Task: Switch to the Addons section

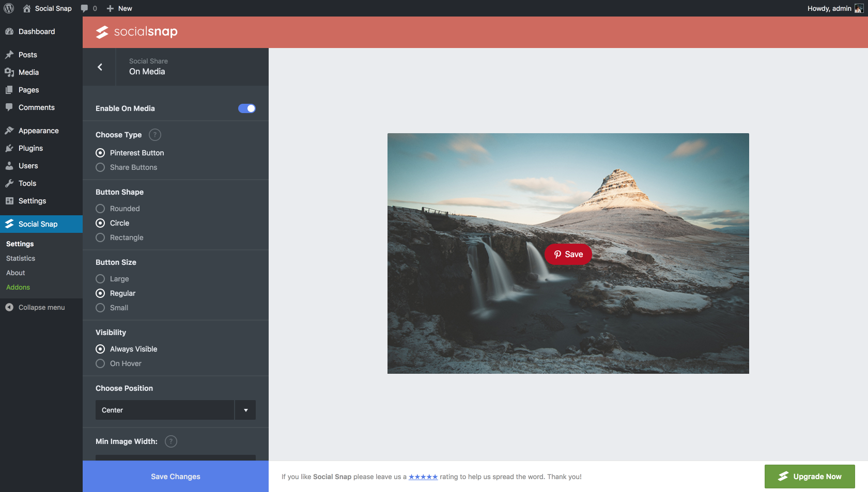Action: pyautogui.click(x=18, y=287)
